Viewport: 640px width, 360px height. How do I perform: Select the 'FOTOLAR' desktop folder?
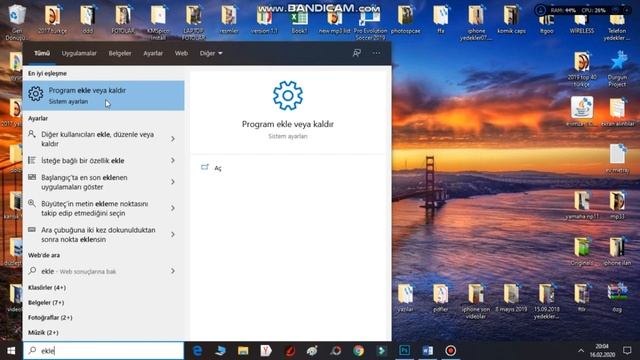[x=123, y=20]
